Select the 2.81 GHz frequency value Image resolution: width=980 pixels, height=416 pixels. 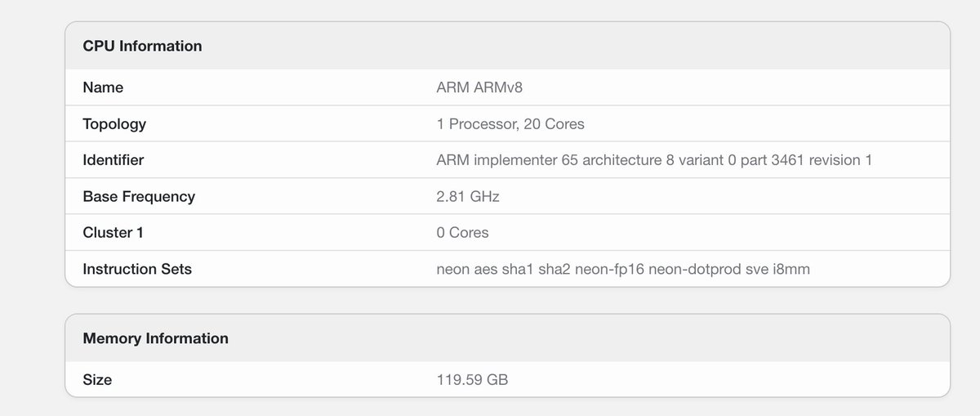468,196
